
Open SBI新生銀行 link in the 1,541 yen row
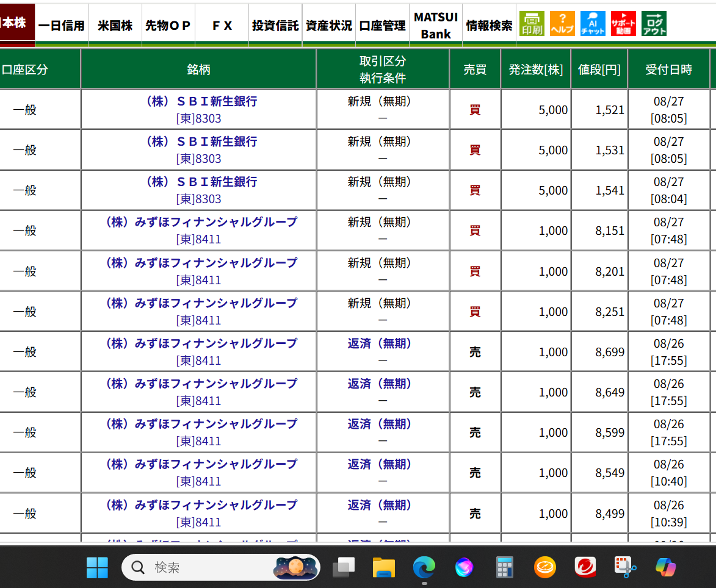click(201, 182)
